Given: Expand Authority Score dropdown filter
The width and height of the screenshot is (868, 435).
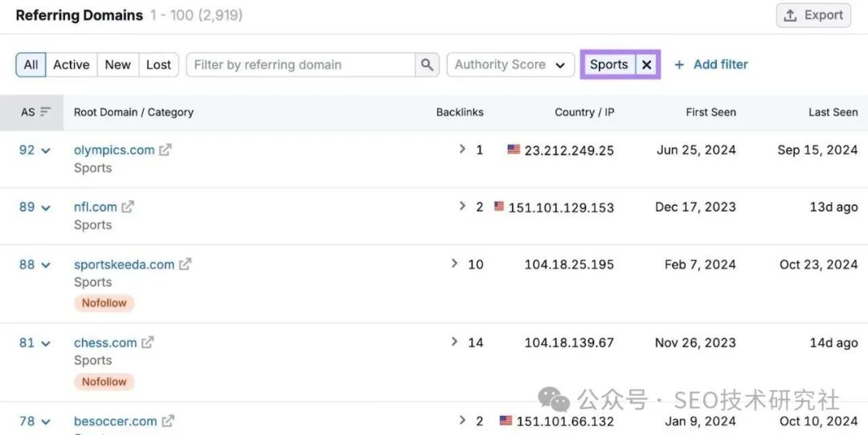Looking at the screenshot, I should [x=510, y=65].
